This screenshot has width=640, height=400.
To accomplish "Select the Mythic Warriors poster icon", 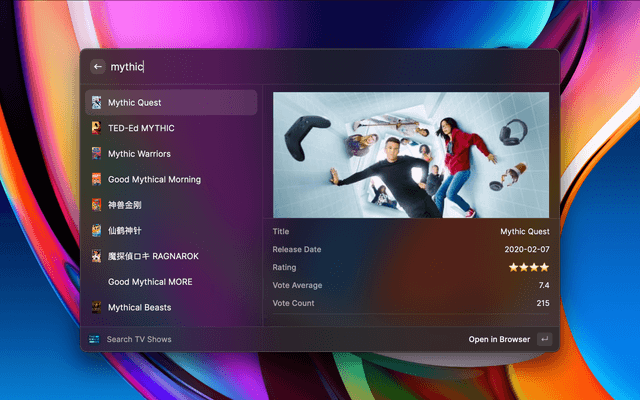I will pos(96,154).
